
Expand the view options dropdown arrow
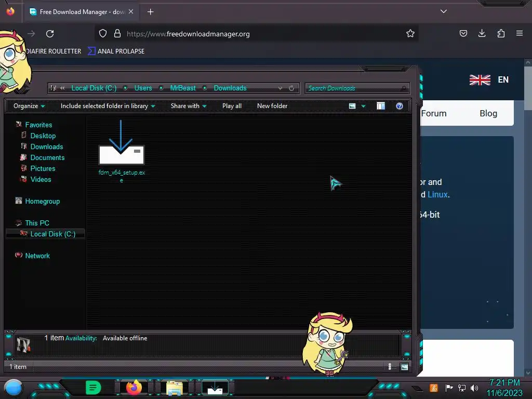pyautogui.click(x=363, y=106)
